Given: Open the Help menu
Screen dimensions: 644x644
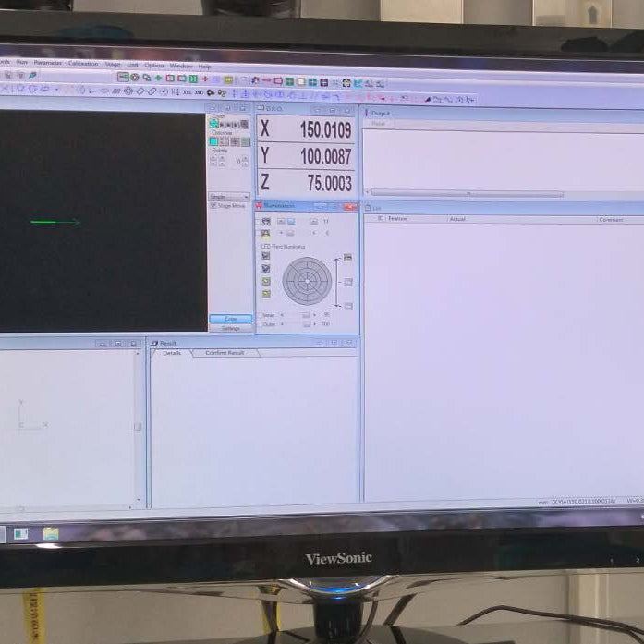Looking at the screenshot, I should pos(204,67).
